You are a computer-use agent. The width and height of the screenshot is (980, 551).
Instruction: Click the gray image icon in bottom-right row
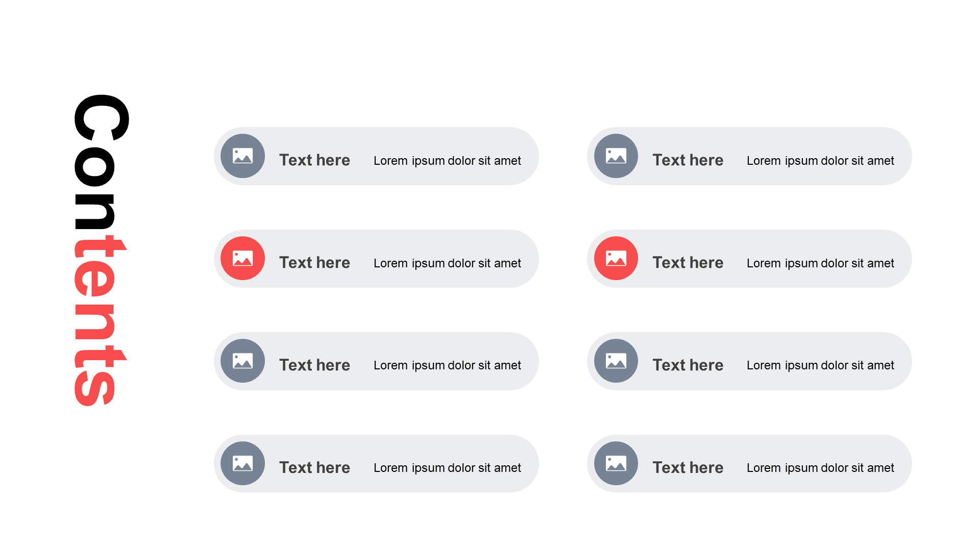(616, 463)
